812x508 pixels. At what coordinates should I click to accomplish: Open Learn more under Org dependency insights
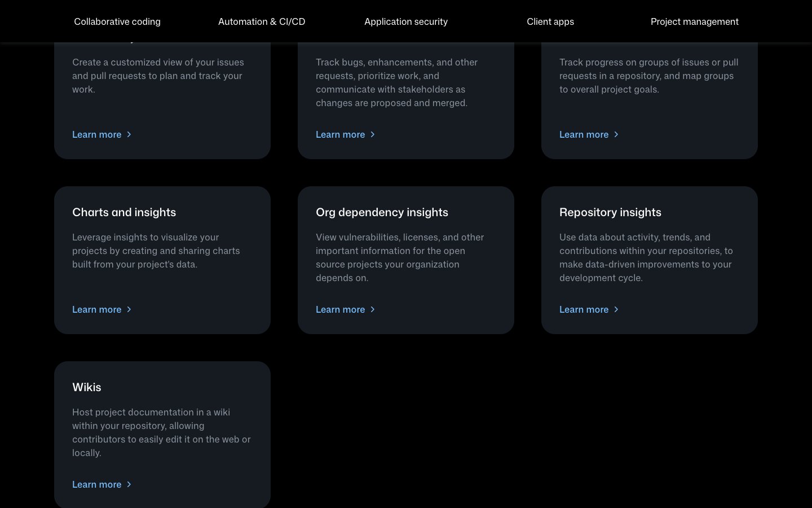pyautogui.click(x=341, y=309)
